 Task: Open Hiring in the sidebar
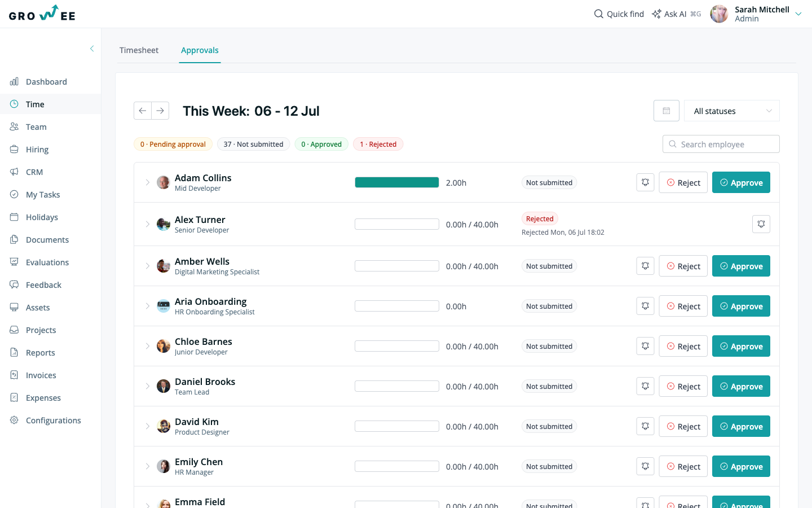51,150
